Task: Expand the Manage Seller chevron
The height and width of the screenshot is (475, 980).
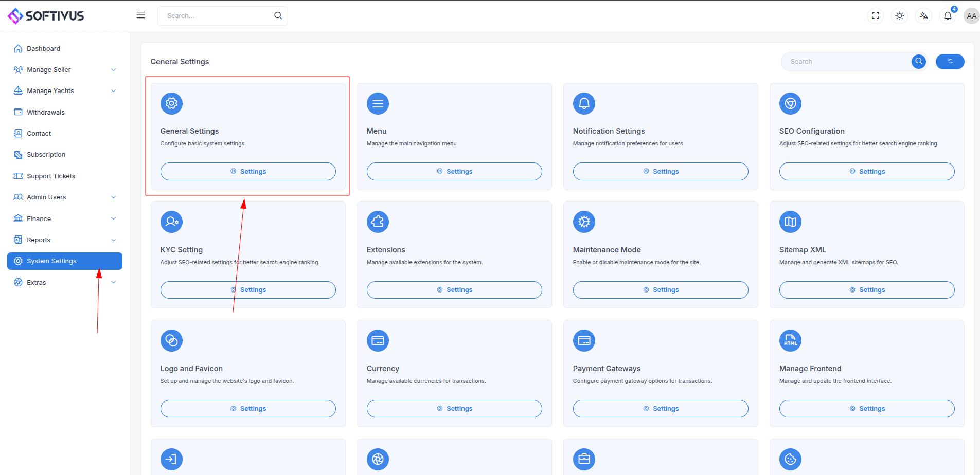Action: pyautogui.click(x=114, y=70)
